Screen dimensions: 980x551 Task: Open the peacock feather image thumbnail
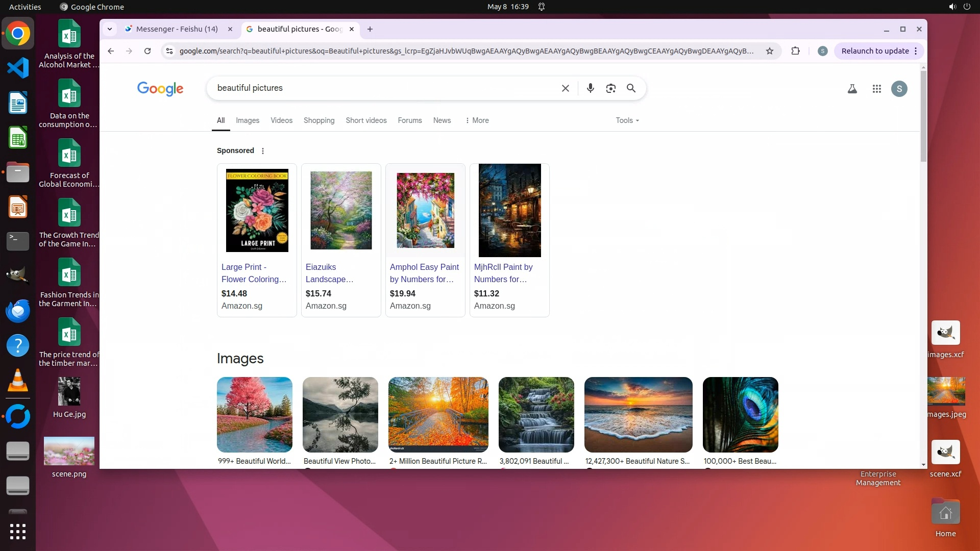(x=740, y=414)
